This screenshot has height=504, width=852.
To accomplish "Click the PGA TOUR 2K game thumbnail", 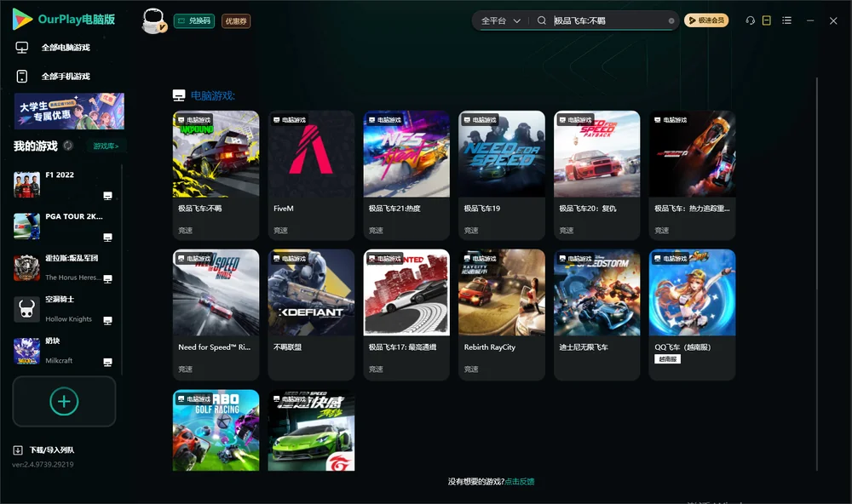I will tap(26, 226).
